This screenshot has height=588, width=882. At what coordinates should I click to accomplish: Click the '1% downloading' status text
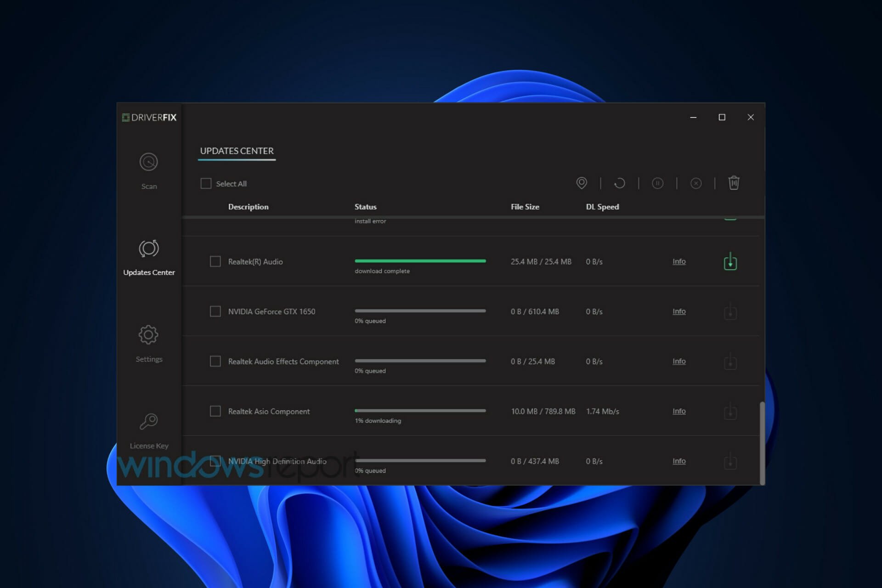(x=378, y=421)
